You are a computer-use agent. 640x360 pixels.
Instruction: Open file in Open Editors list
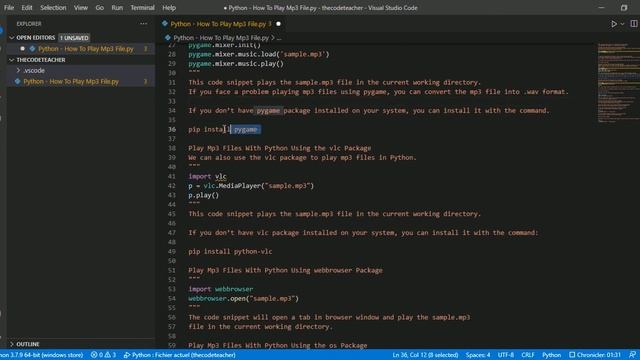pyautogui.click(x=85, y=49)
